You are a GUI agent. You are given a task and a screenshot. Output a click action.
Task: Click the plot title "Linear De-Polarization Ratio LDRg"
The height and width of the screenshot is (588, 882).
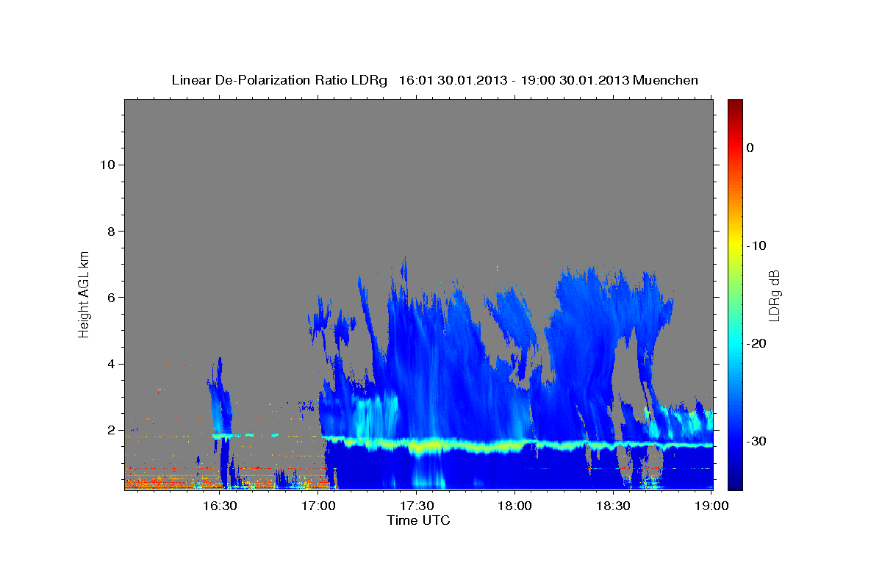tap(279, 80)
